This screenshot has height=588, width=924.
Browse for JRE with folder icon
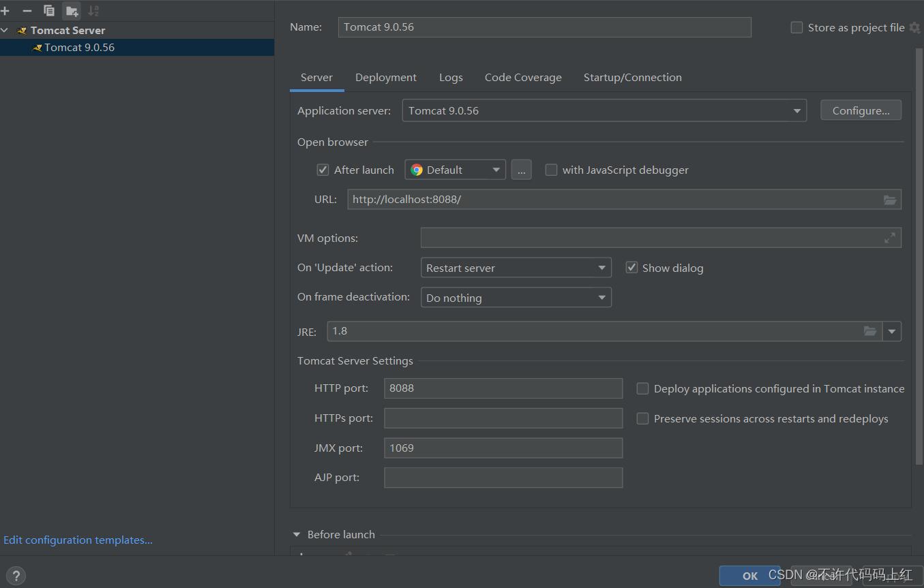(x=870, y=331)
